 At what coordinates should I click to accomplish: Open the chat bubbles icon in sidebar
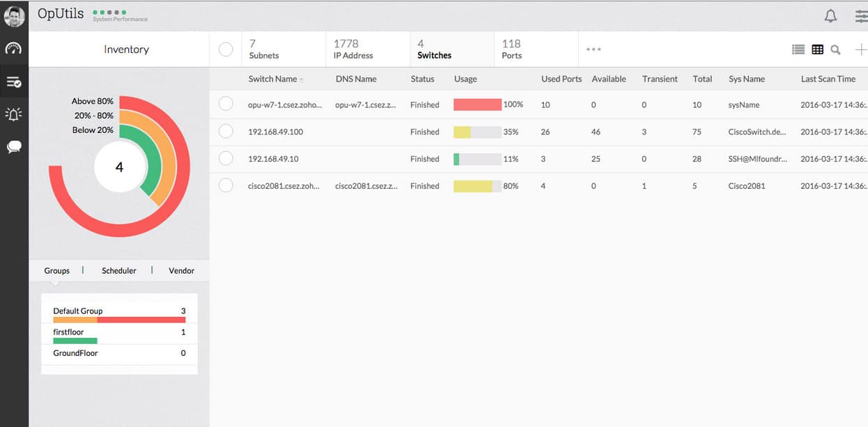(13, 147)
